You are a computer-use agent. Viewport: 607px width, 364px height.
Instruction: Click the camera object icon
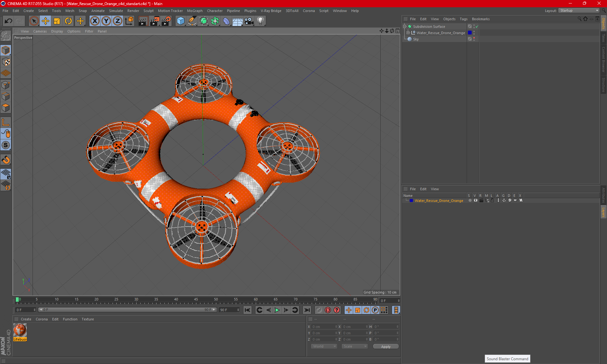pos(249,21)
